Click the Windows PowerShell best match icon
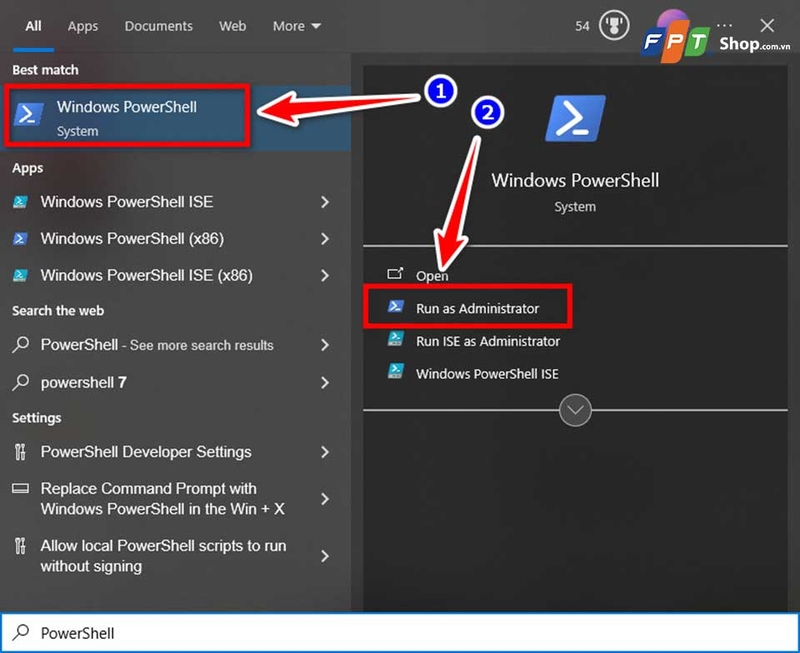The width and height of the screenshot is (800, 653). (28, 114)
